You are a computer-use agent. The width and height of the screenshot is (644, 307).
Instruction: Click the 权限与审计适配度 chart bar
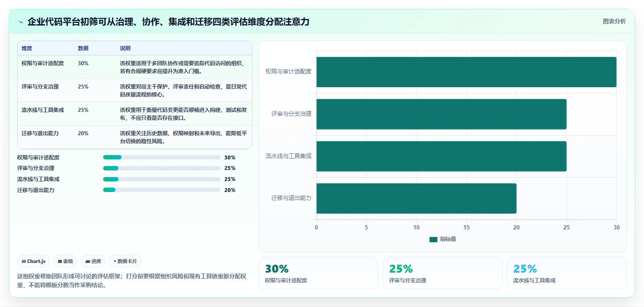coord(466,72)
